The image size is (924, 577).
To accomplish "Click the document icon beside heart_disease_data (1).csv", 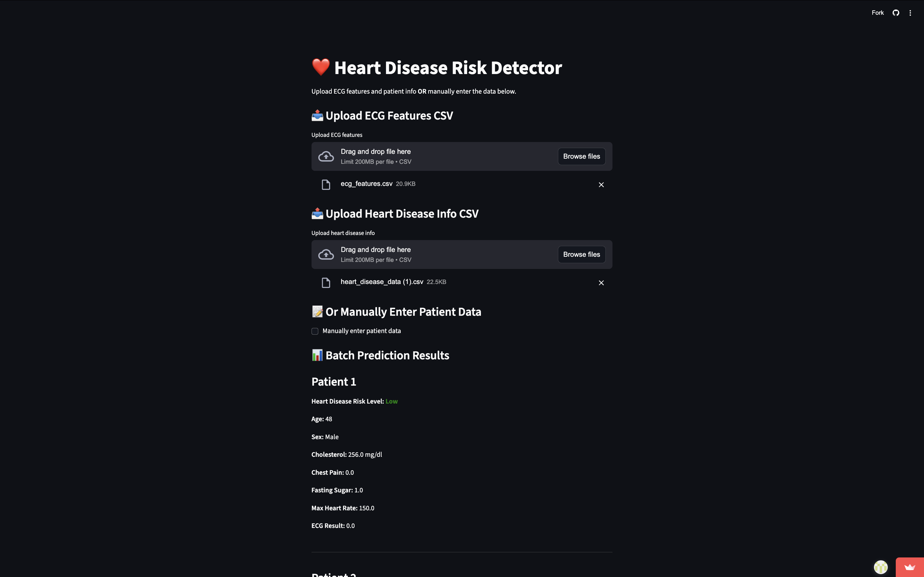I will (x=326, y=282).
